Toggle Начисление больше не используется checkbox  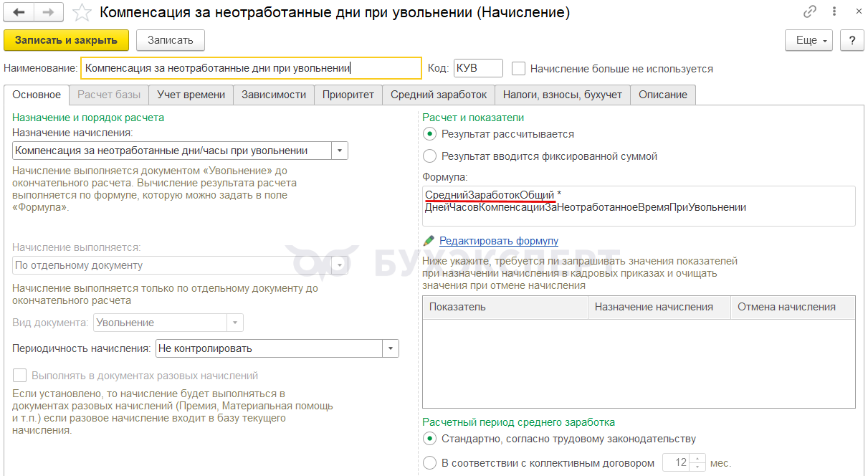coord(519,69)
